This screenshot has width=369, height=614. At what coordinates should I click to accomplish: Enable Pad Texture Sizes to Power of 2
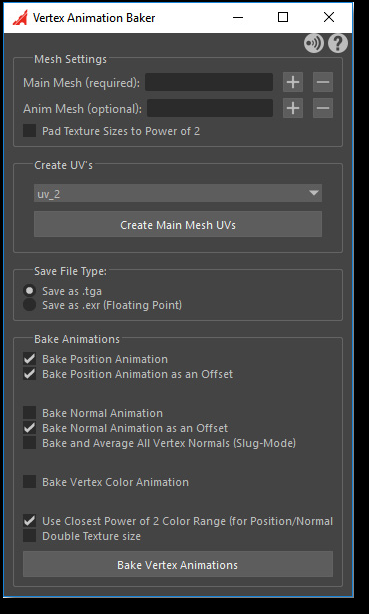[29, 131]
